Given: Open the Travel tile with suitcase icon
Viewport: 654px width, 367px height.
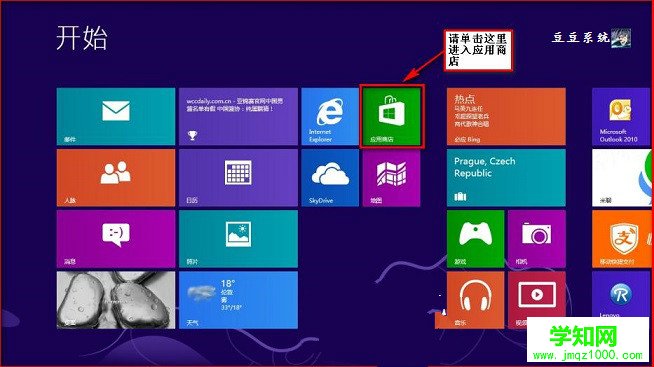Looking at the screenshot, I should 506,178.
